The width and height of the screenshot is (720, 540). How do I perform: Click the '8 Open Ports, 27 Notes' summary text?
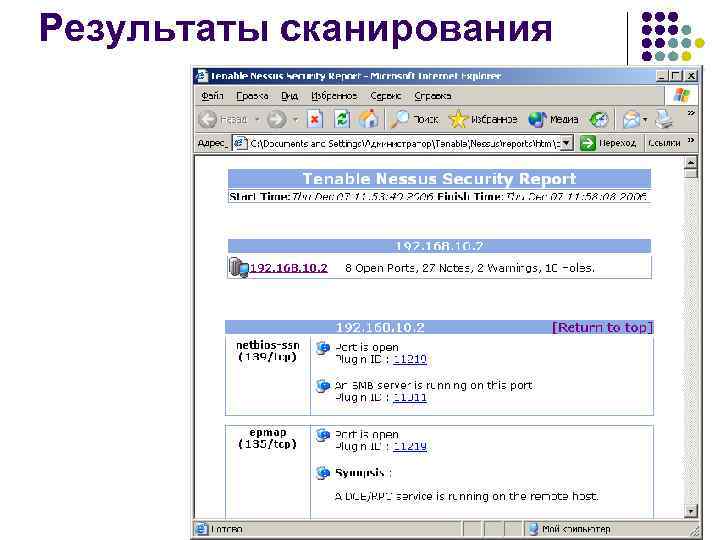click(469, 268)
